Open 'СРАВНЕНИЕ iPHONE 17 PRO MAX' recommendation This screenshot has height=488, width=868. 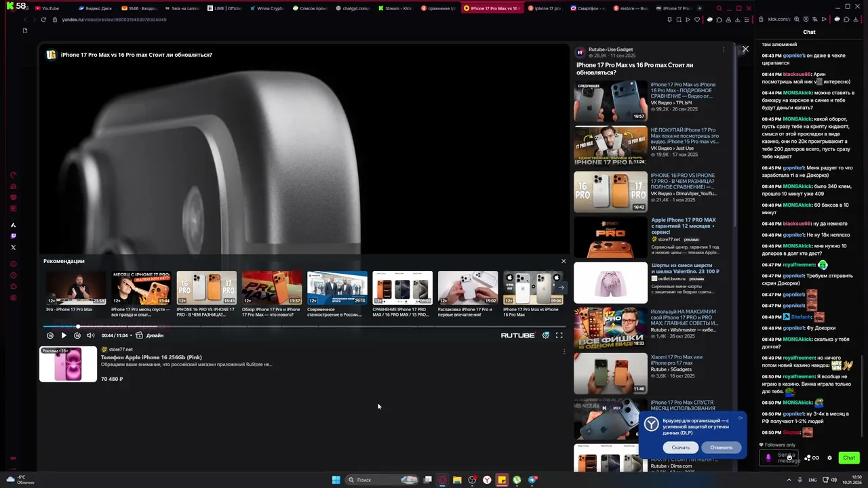click(x=402, y=294)
